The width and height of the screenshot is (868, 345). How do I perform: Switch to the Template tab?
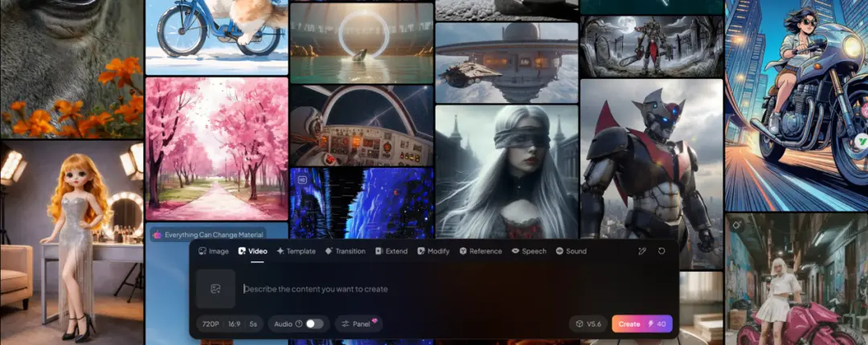pyautogui.click(x=296, y=251)
